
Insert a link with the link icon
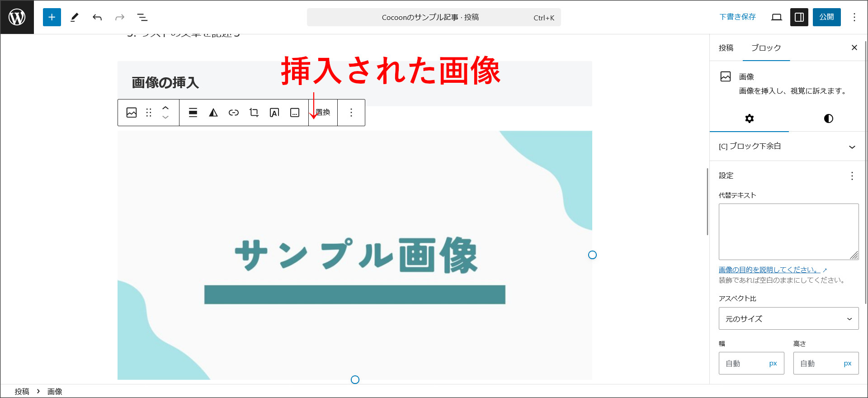[x=234, y=113]
